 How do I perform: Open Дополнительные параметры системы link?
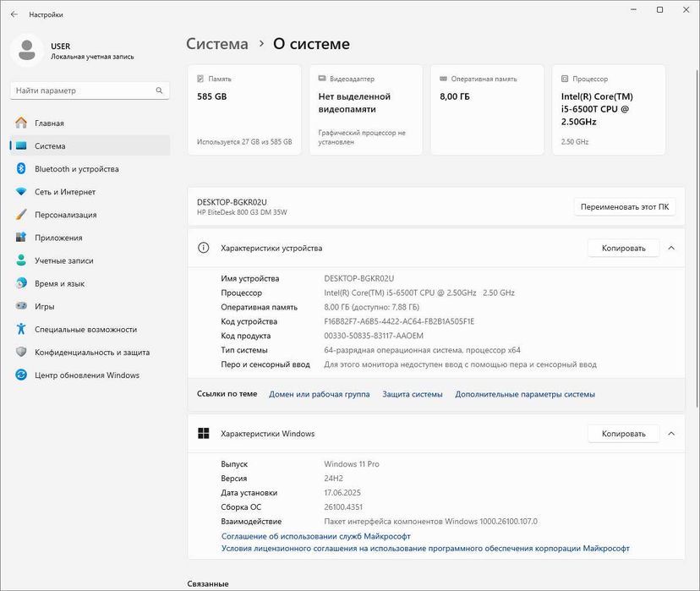(524, 394)
